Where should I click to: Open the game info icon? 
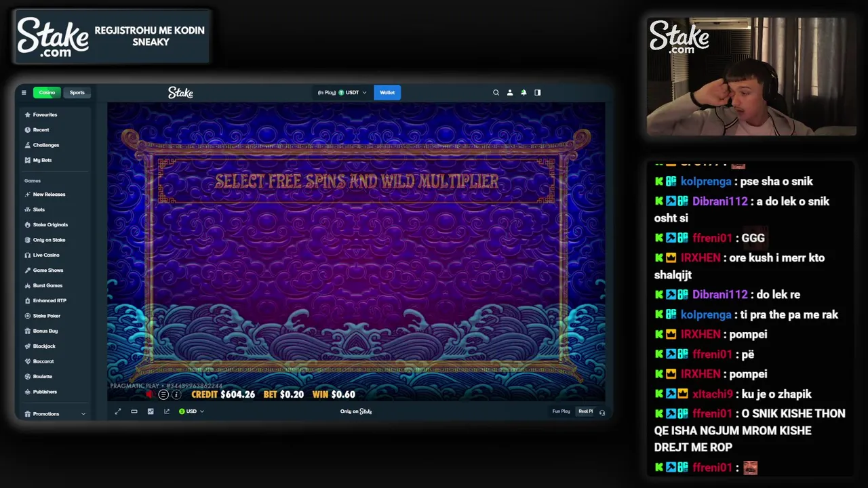click(176, 394)
